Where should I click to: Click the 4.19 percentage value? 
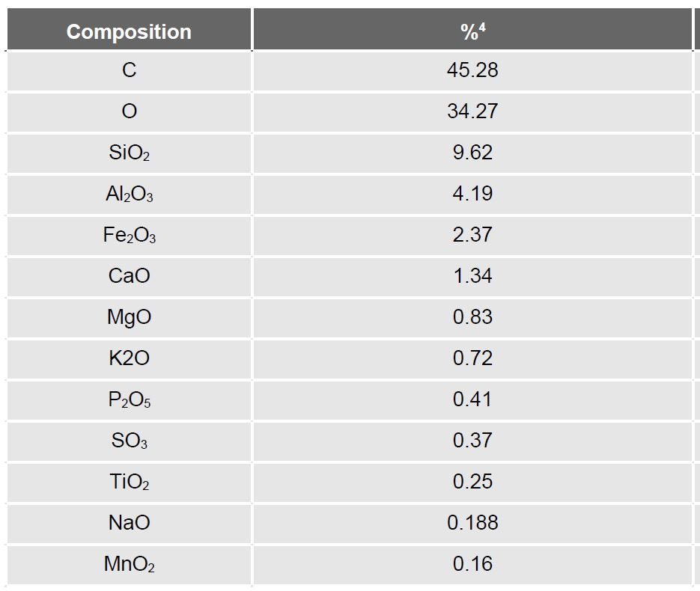tap(472, 194)
